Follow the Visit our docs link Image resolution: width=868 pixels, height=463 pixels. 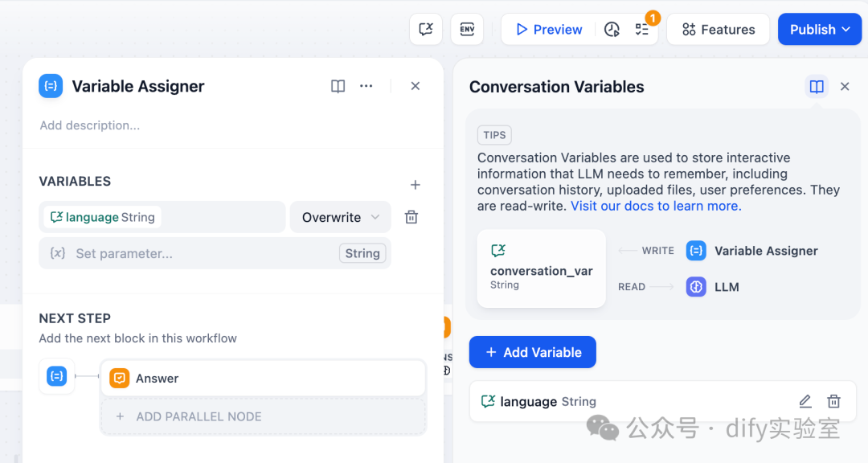pyautogui.click(x=656, y=206)
